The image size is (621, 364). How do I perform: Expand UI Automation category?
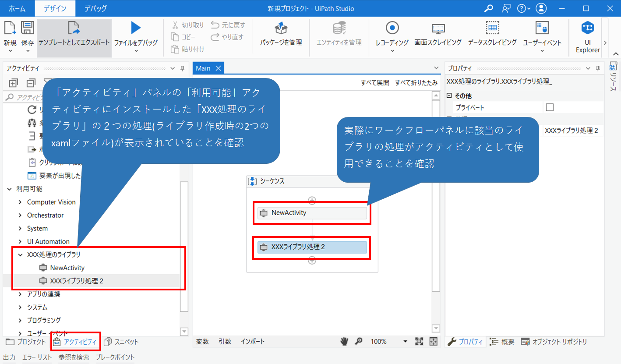click(x=20, y=241)
